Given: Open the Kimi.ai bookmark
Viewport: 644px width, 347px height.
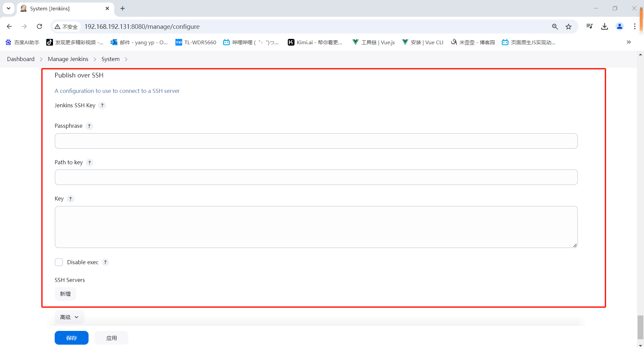Looking at the screenshot, I should pos(315,42).
